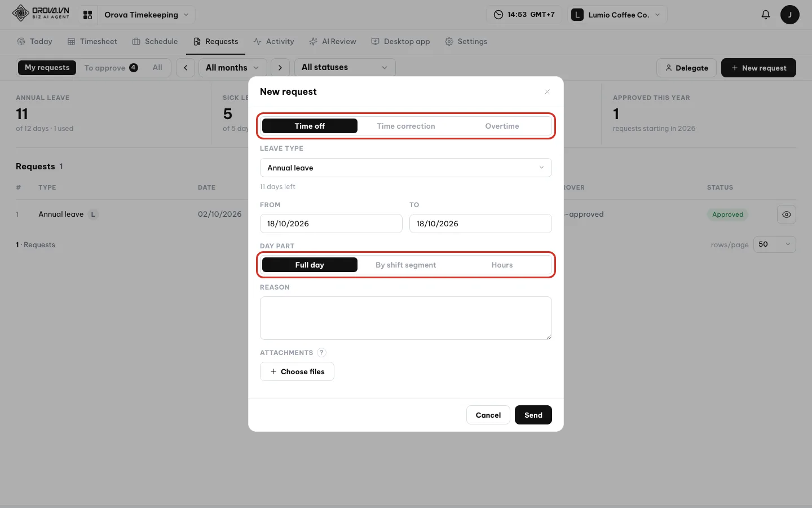Viewport: 812px width, 508px height.
Task: Open the Lumio Coffee Co. workspace dropdown
Action: (619, 15)
